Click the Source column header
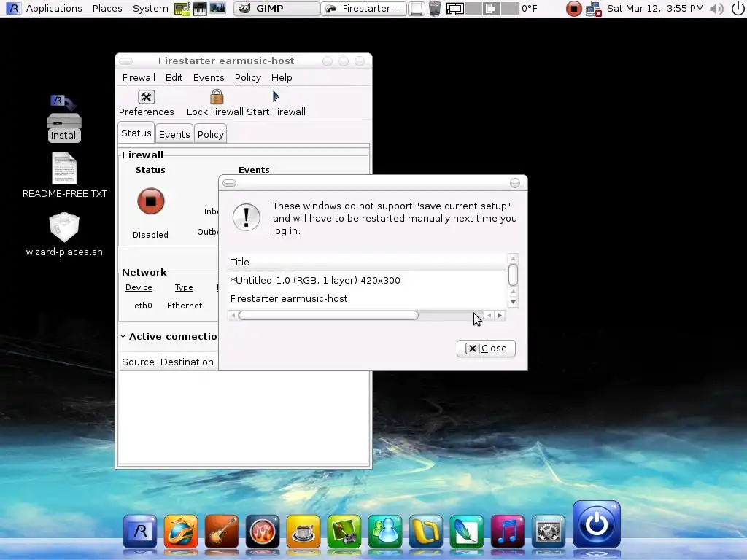This screenshot has width=747, height=560. (138, 362)
